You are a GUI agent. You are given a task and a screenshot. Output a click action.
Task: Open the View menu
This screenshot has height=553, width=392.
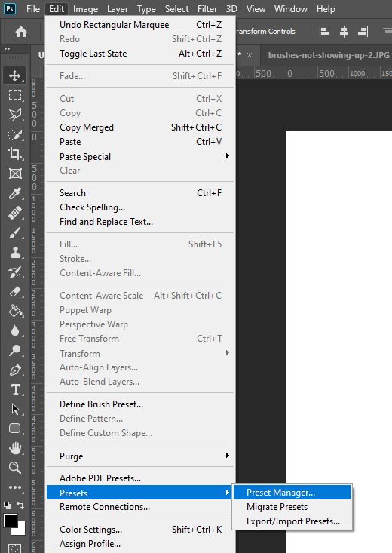click(256, 8)
